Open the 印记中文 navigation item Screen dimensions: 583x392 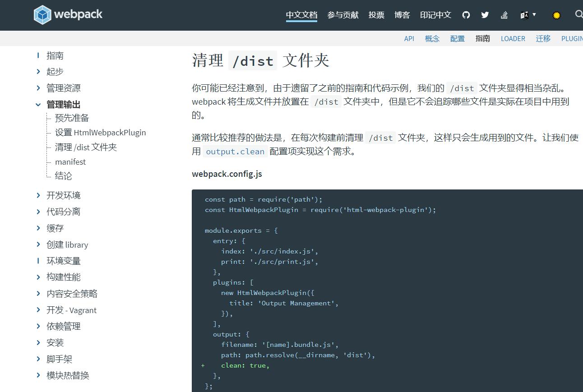click(x=435, y=15)
